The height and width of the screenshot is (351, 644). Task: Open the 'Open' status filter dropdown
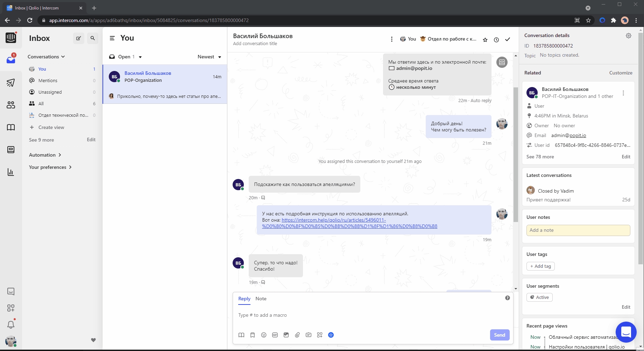click(x=126, y=57)
